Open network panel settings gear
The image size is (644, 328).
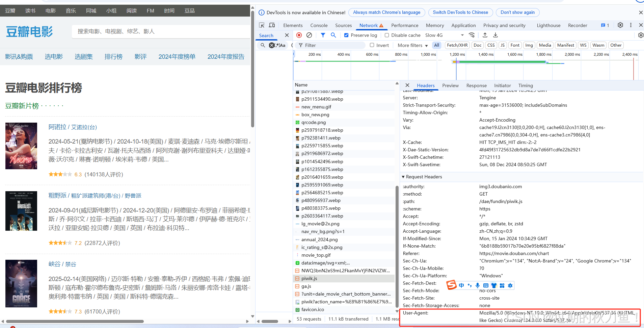point(641,35)
